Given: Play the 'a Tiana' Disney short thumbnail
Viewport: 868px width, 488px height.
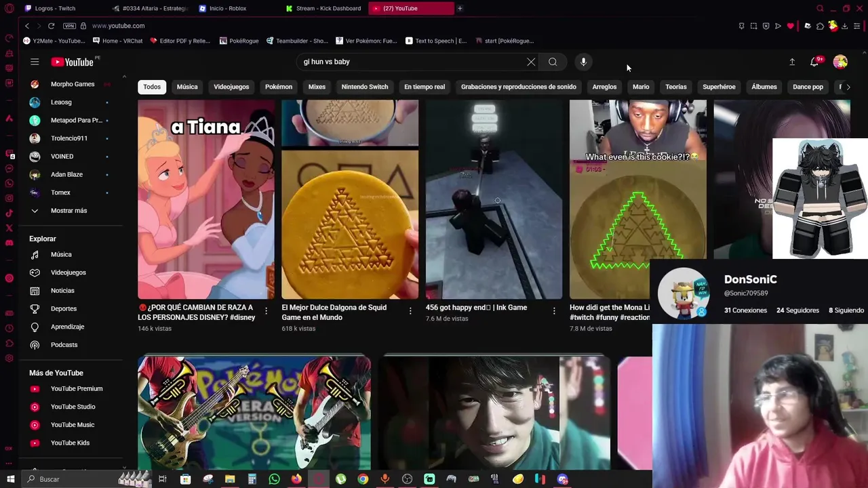Looking at the screenshot, I should (206, 199).
